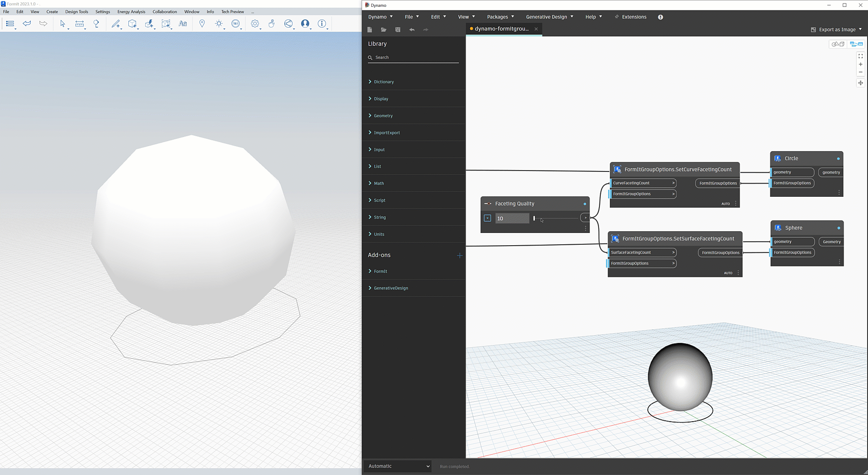The image size is (868, 475).
Task: Open the Export as Image dropdown
Action: click(x=836, y=29)
